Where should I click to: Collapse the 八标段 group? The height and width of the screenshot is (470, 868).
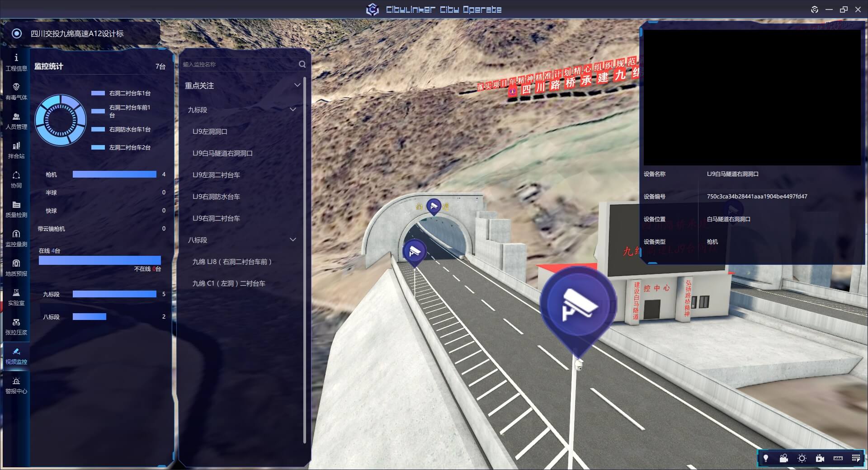tap(293, 240)
